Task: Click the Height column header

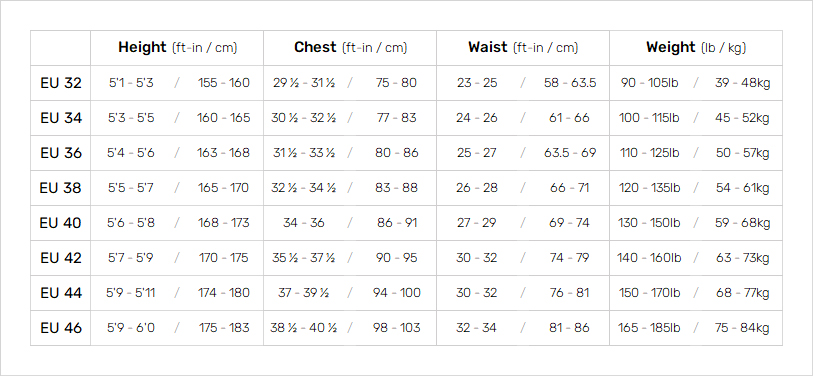Action: pos(177,48)
